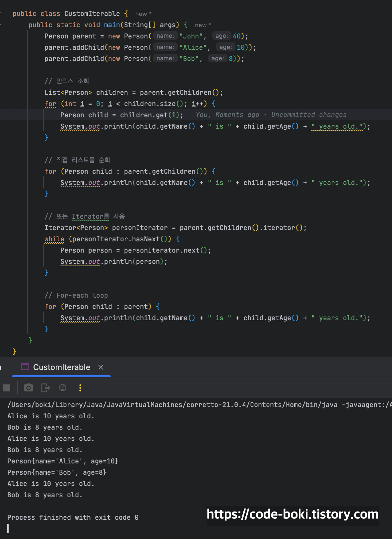Open the profiler gauge icon
This screenshot has width=392, height=539.
(63, 388)
